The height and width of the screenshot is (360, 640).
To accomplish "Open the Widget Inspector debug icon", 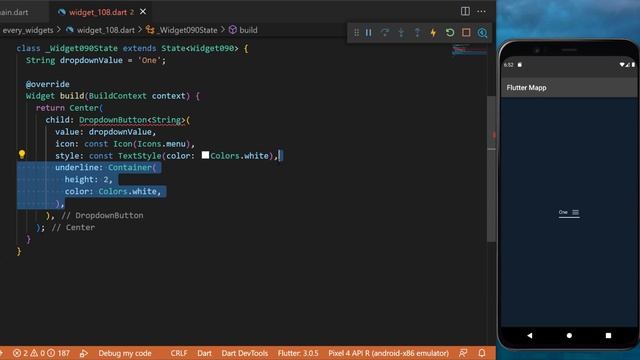I will 482,33.
